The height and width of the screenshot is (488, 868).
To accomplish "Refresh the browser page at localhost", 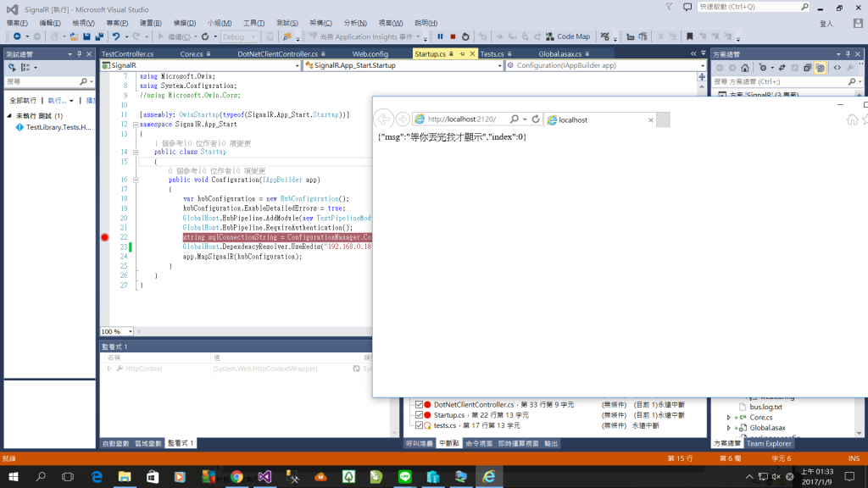I will point(536,119).
